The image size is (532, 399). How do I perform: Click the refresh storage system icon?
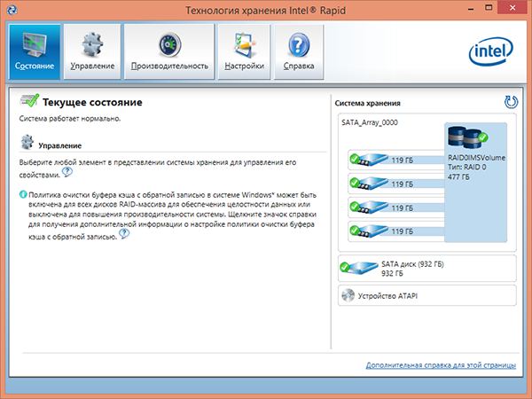[x=511, y=102]
